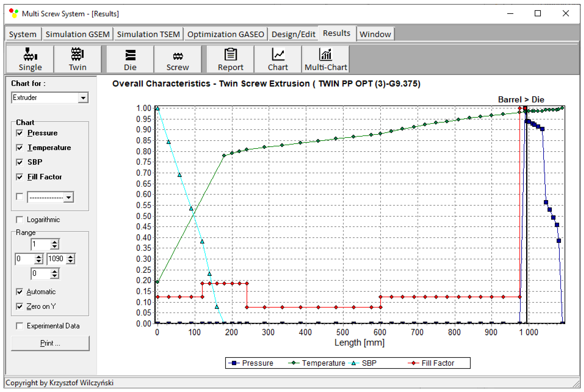This screenshot has height=392, width=584.
Task: Expand the Extruder chart-for dropdown
Action: 83,98
